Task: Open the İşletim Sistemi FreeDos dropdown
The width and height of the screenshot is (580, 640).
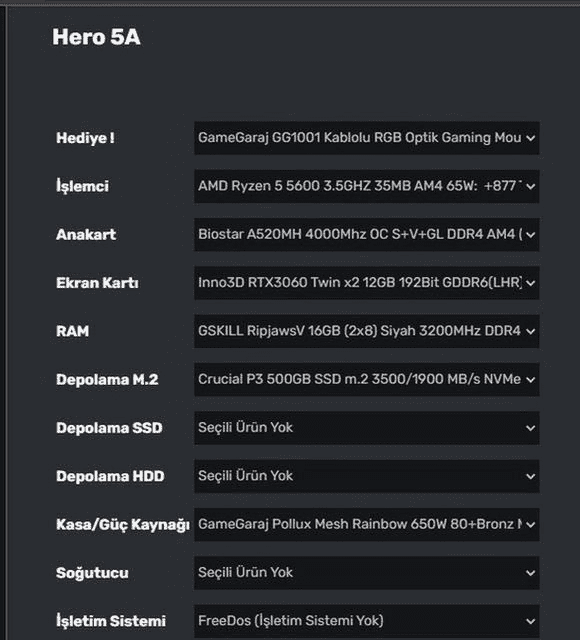Action: tap(367, 621)
